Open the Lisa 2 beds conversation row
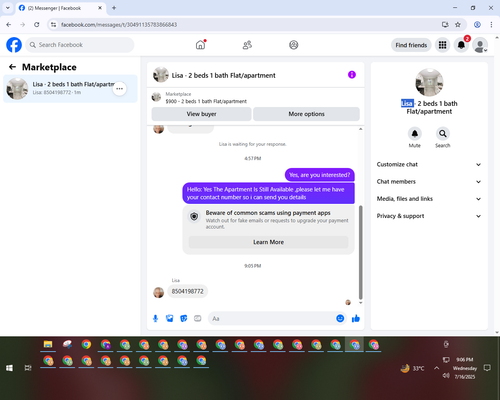Image resolution: width=500 pixels, height=400 pixels. [x=70, y=89]
